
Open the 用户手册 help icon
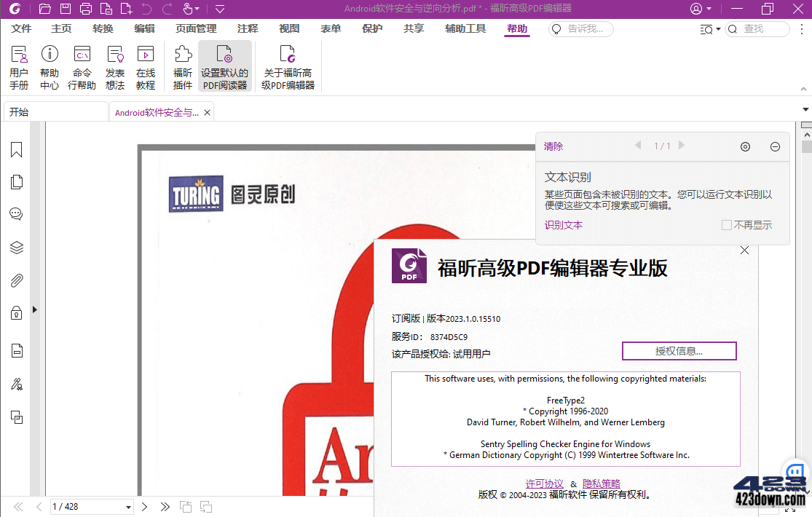(x=18, y=64)
